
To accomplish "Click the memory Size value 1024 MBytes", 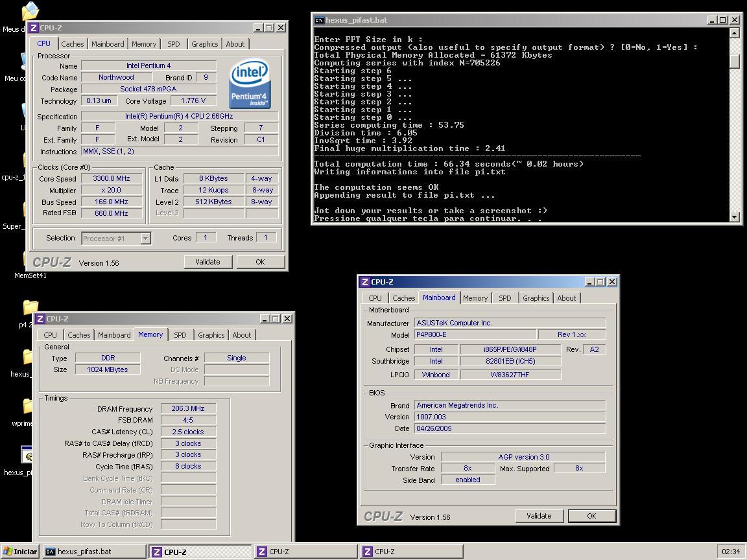I will coord(108,369).
